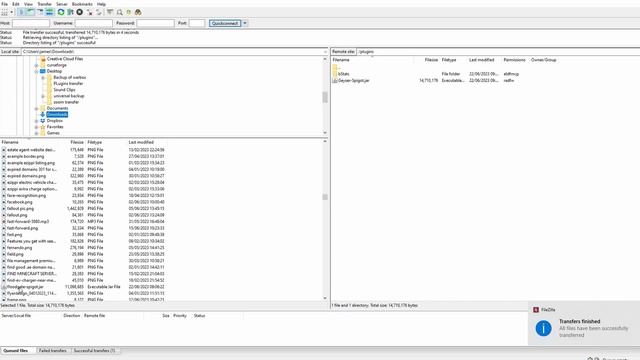Image resolution: width=640 pixels, height=360 pixels.
Task: Open the Bookmarks menu
Action: [x=82, y=4]
